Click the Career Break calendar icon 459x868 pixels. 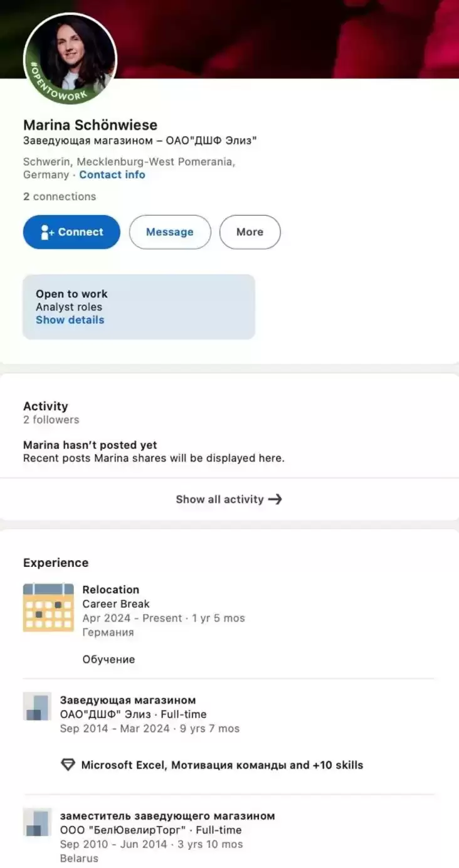pyautogui.click(x=48, y=607)
